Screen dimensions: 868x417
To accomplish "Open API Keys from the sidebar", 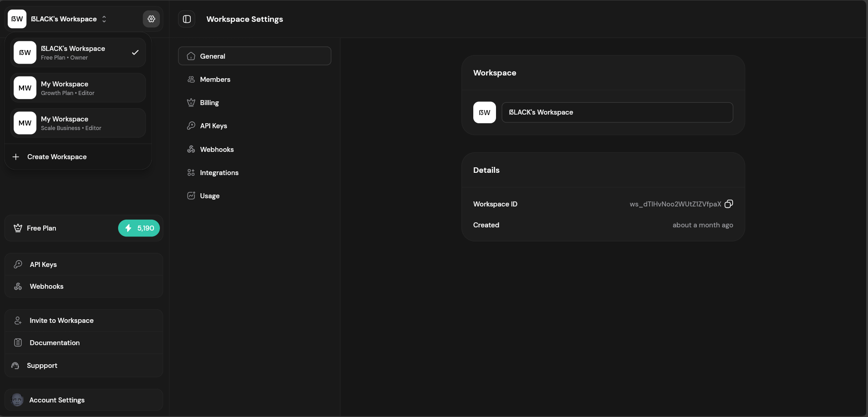I will coord(84,265).
